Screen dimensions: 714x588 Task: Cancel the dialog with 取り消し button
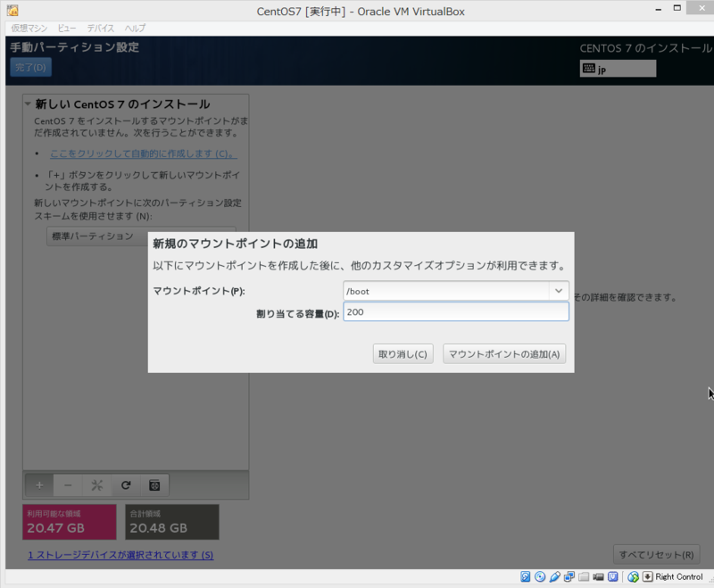coord(403,353)
